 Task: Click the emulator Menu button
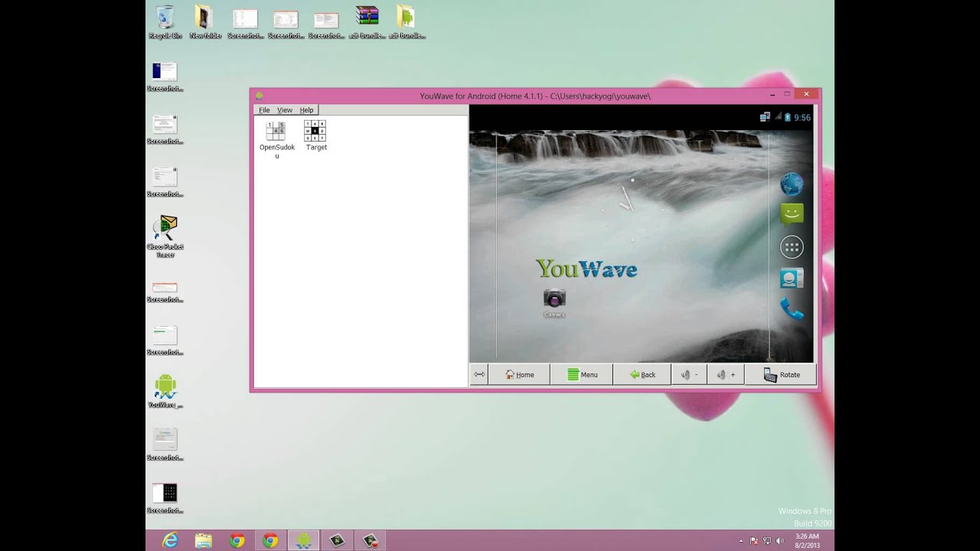[582, 374]
